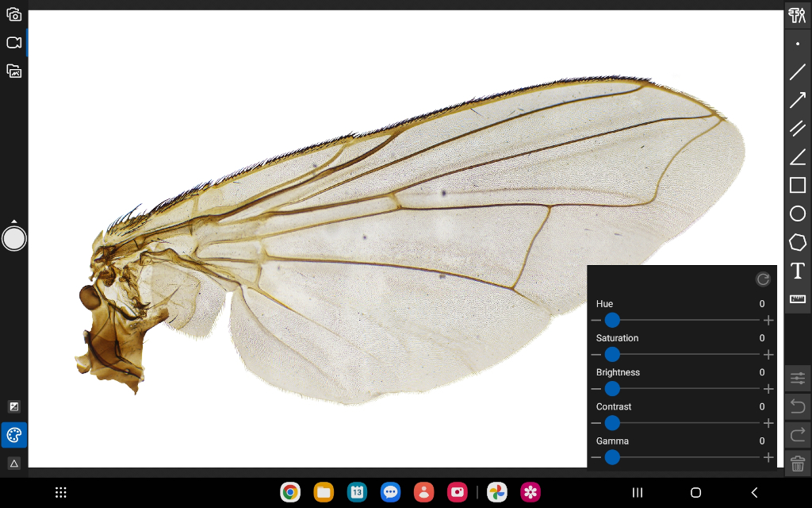812x508 pixels.
Task: Select the parallel lines tool
Action: tap(798, 128)
